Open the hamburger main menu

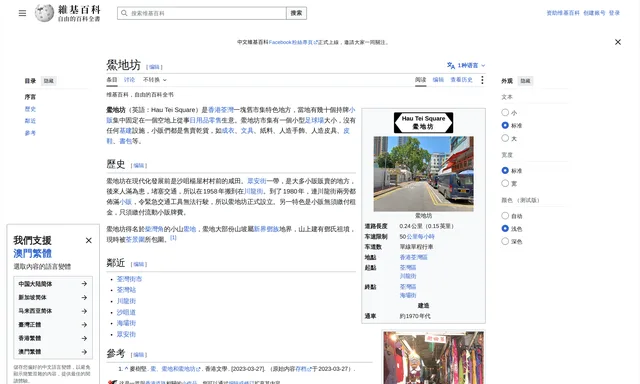click(x=22, y=13)
